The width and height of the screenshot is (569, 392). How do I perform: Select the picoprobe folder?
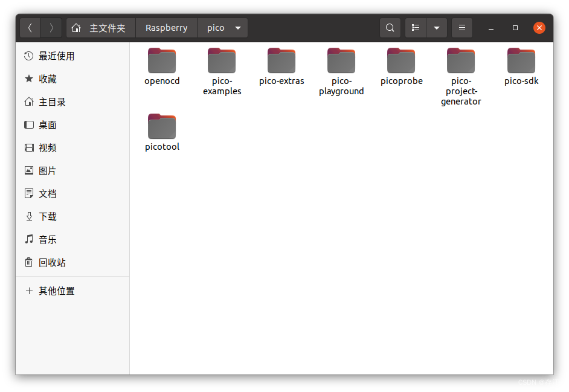(x=401, y=60)
